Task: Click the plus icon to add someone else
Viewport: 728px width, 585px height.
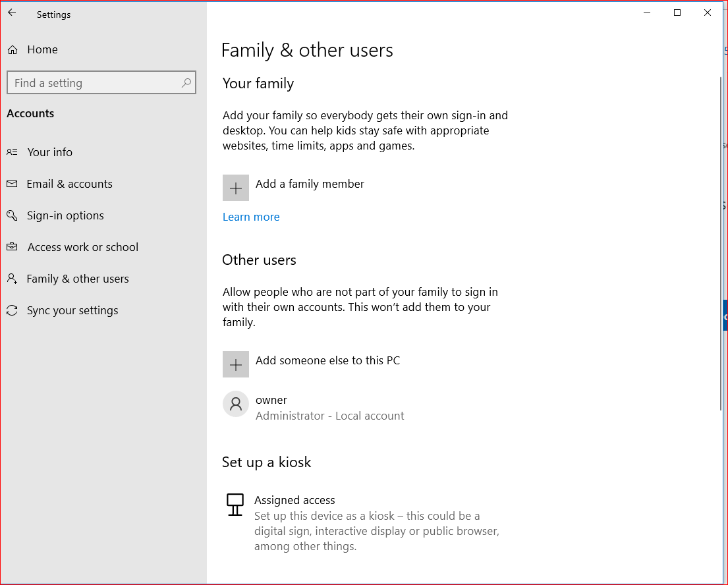Action: 235,364
